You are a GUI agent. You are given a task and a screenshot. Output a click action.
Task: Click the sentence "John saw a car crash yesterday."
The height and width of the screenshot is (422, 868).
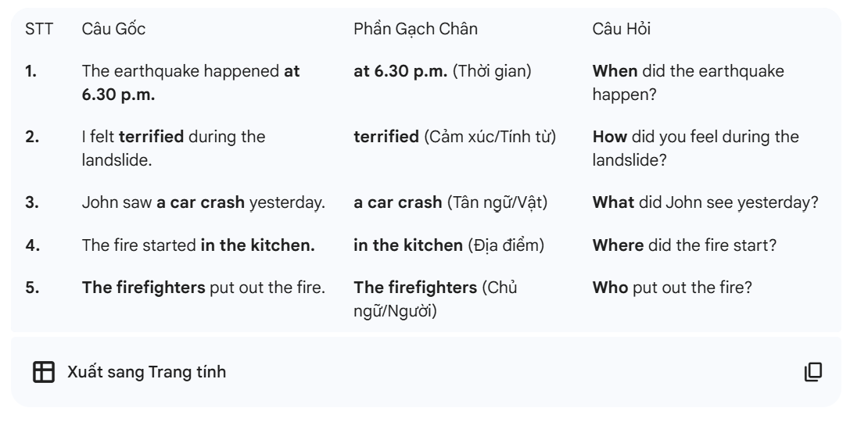[x=203, y=202]
